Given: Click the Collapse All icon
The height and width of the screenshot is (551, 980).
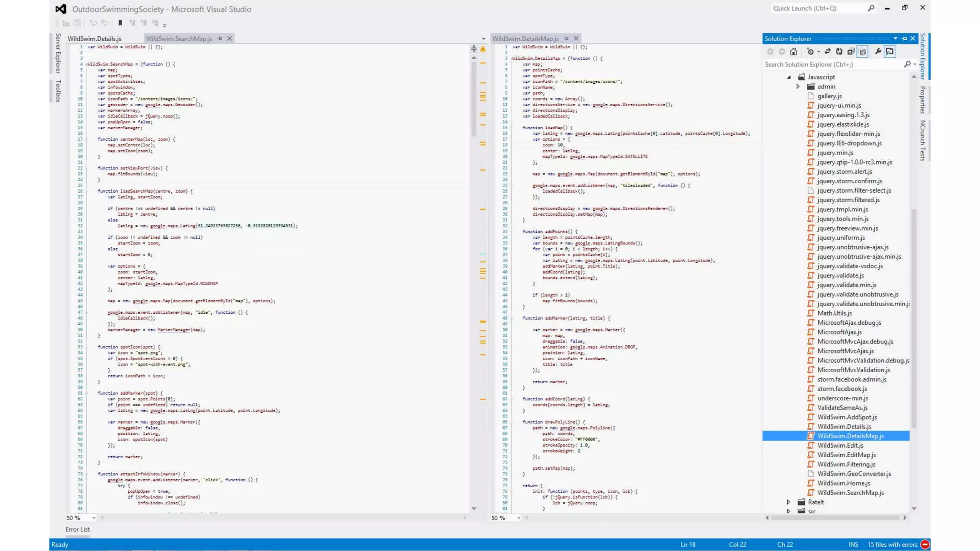Looking at the screenshot, I should pos(851,52).
